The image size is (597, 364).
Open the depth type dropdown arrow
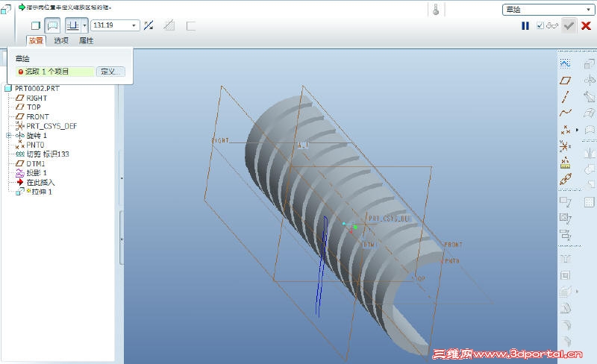click(x=84, y=25)
